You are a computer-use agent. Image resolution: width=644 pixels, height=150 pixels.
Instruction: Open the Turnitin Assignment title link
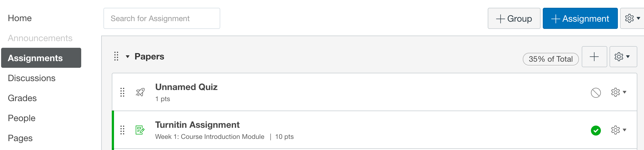pyautogui.click(x=197, y=125)
